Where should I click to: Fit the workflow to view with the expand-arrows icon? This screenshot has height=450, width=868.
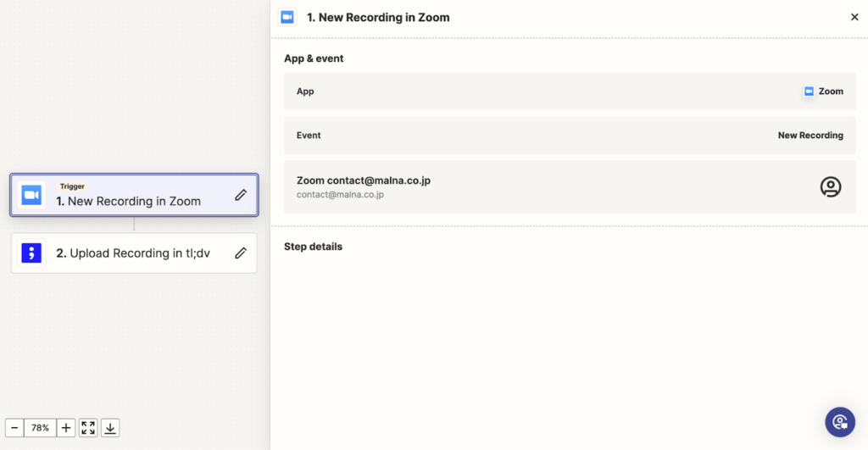tap(88, 428)
